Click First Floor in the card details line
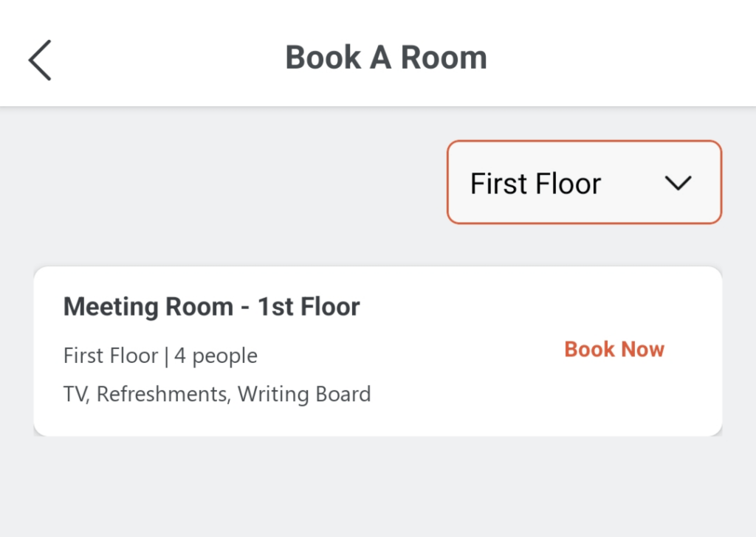 click(111, 356)
